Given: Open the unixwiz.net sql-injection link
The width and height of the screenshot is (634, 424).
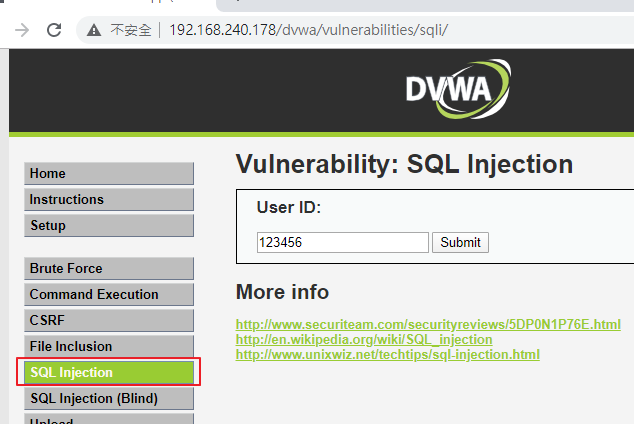Looking at the screenshot, I should [x=388, y=354].
